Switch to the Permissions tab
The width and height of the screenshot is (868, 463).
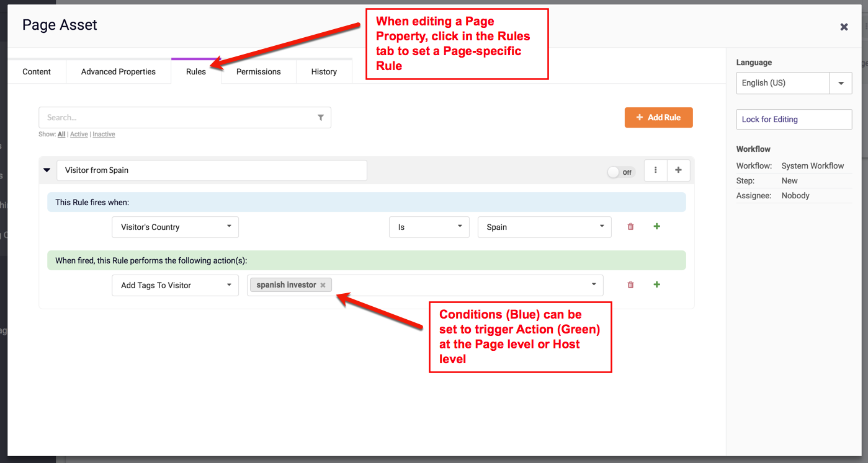click(258, 72)
